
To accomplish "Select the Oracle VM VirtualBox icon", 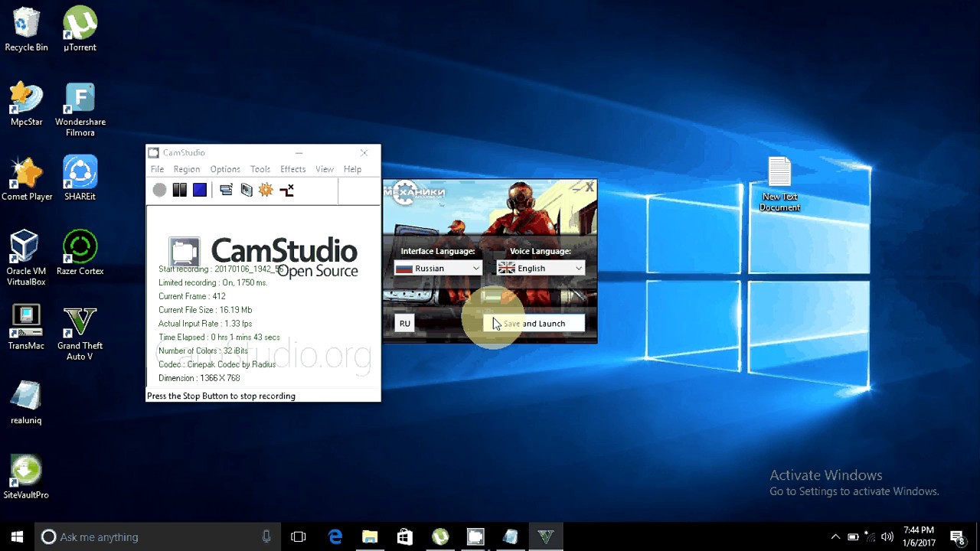I will click(26, 259).
